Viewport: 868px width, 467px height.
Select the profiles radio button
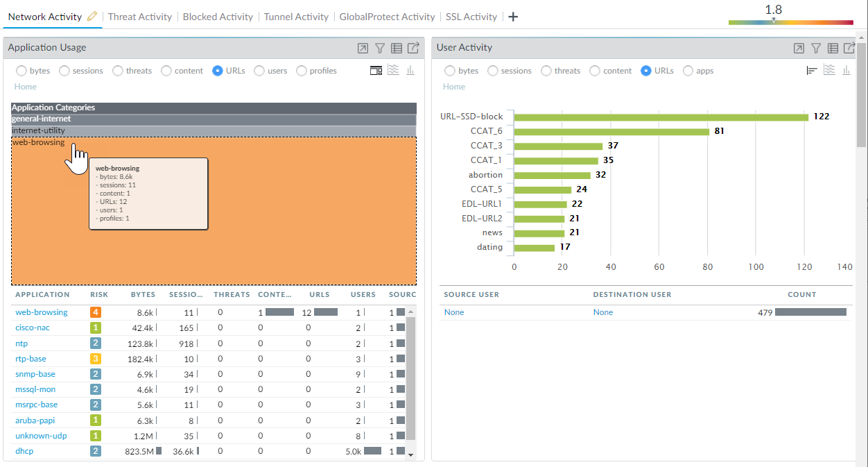point(302,71)
